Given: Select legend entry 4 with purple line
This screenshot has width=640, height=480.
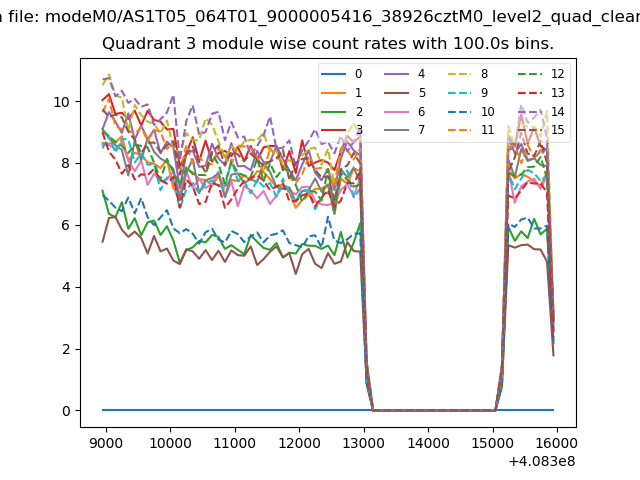Looking at the screenshot, I should click(403, 74).
